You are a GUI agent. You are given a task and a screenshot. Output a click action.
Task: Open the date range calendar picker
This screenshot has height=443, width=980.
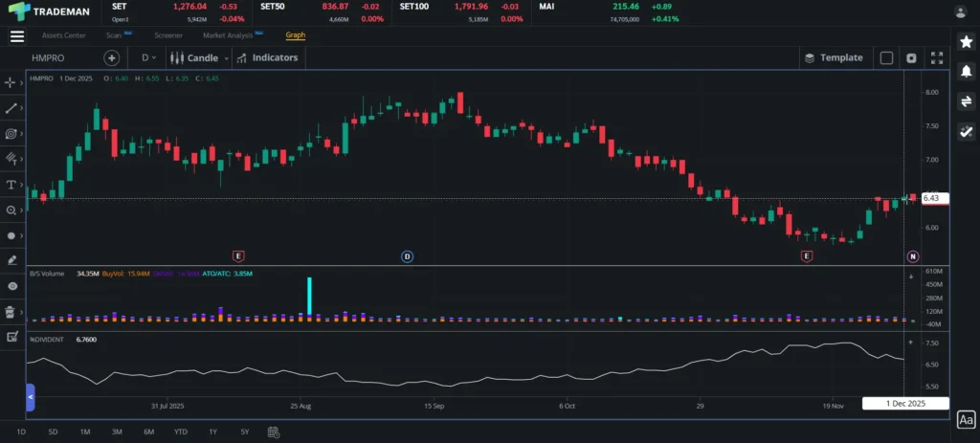[274, 432]
